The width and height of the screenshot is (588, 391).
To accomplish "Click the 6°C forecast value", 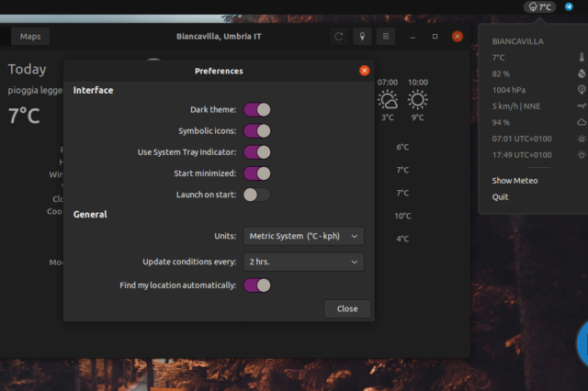I will tap(402, 147).
